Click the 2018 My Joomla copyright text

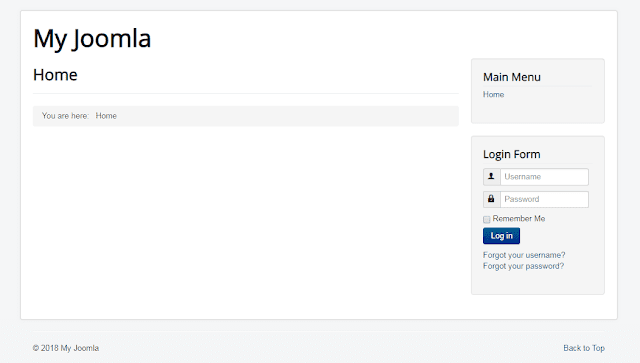tap(70, 348)
